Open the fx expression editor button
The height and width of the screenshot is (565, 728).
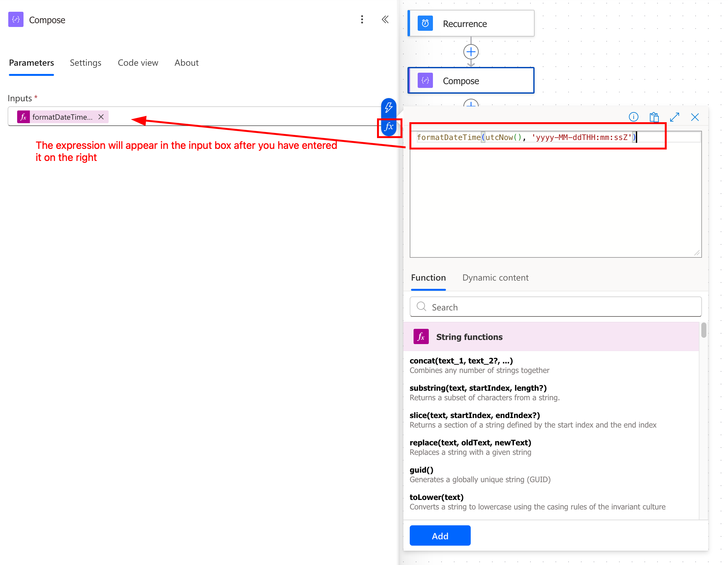click(389, 127)
